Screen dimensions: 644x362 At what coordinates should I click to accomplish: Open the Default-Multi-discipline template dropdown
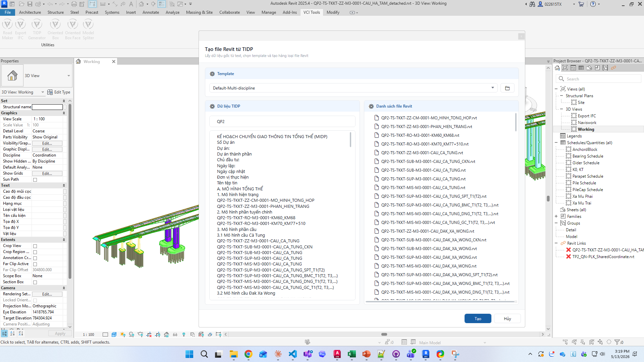coord(354,88)
